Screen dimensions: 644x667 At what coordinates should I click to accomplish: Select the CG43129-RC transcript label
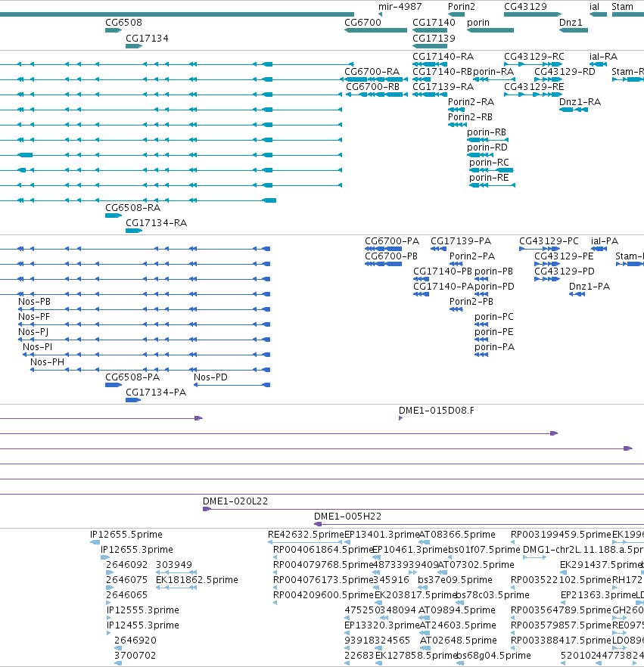[534, 57]
